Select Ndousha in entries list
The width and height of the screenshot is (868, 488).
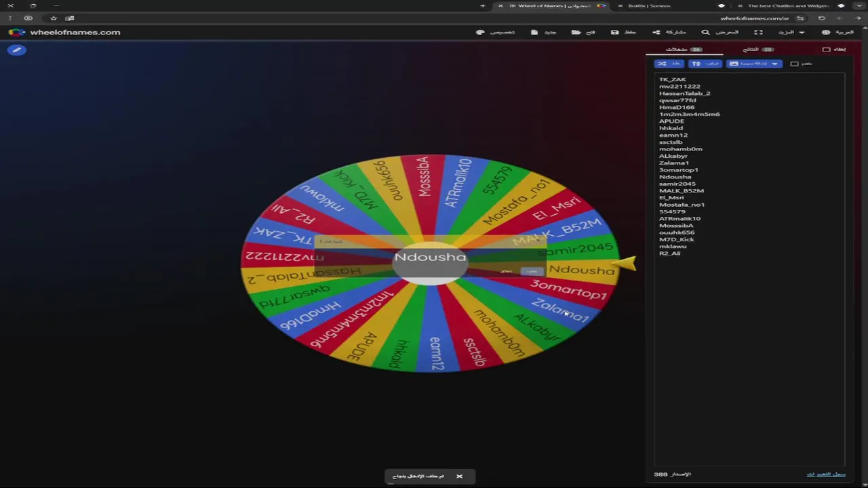[675, 177]
